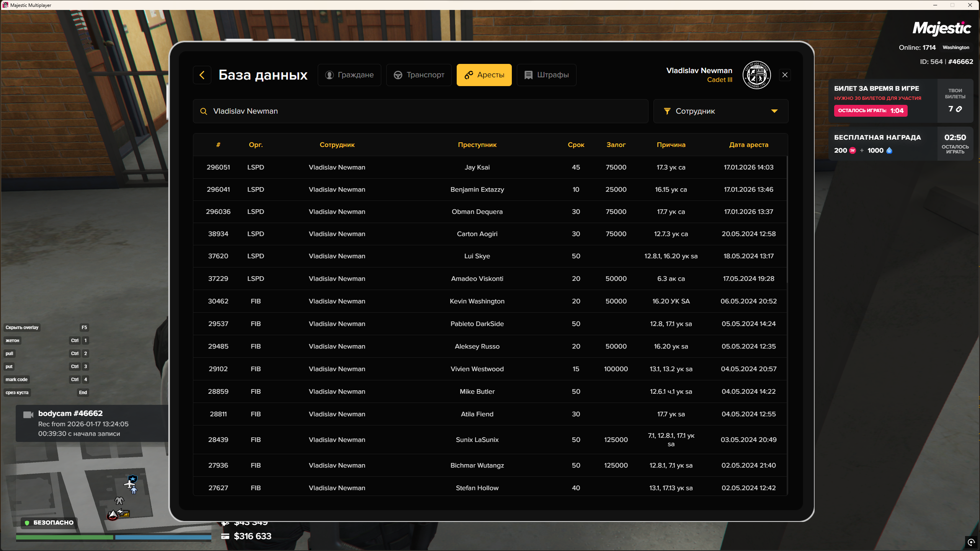Select arrest row 296051 Jay Ksai
980x551 pixels.
pos(477,167)
